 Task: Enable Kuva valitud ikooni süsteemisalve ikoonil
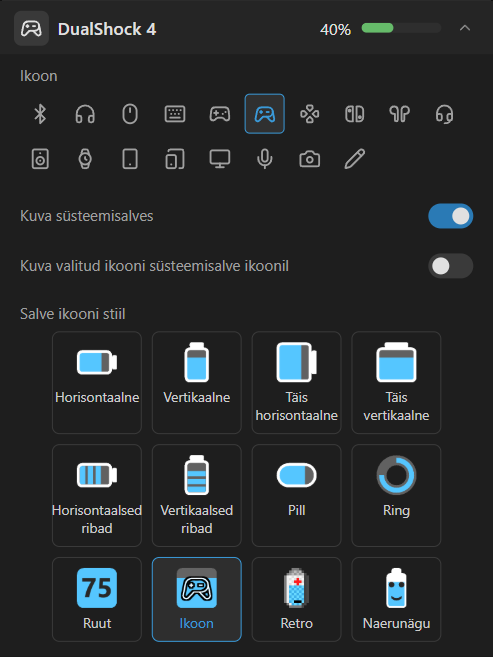pos(450,266)
